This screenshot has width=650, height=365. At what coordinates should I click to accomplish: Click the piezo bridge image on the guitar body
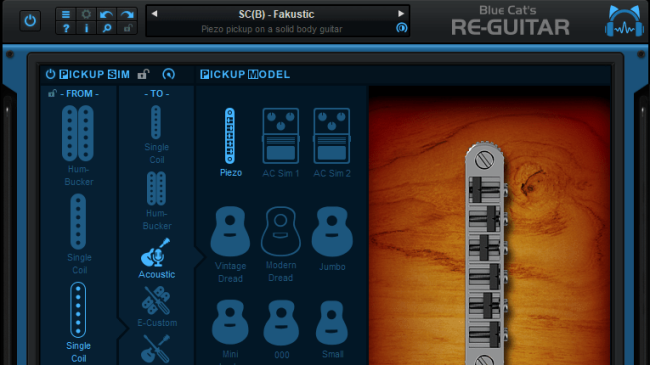point(485,254)
